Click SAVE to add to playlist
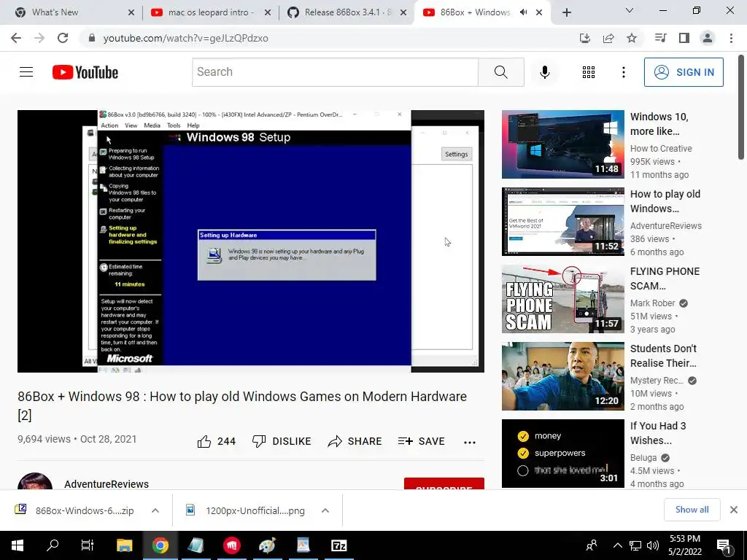This screenshot has width=747, height=560. (421, 441)
